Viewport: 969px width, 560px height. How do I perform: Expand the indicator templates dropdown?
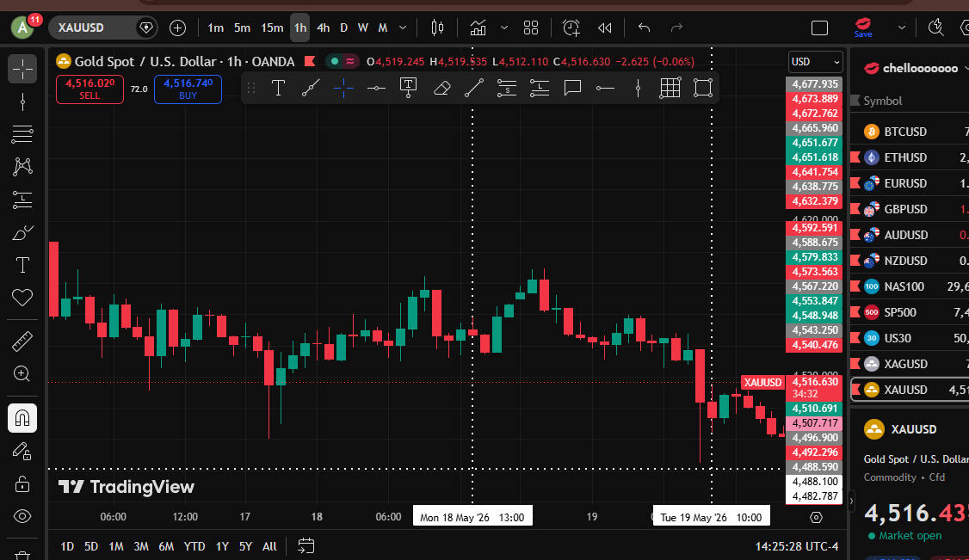click(504, 28)
